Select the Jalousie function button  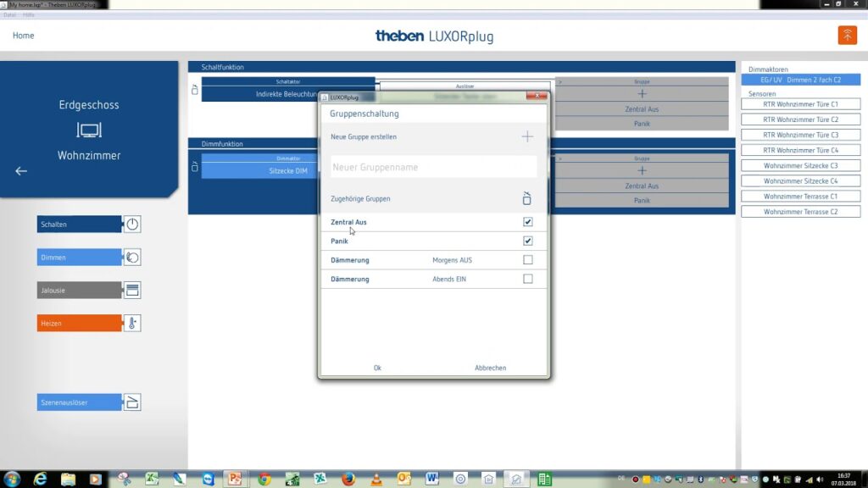pyautogui.click(x=79, y=290)
